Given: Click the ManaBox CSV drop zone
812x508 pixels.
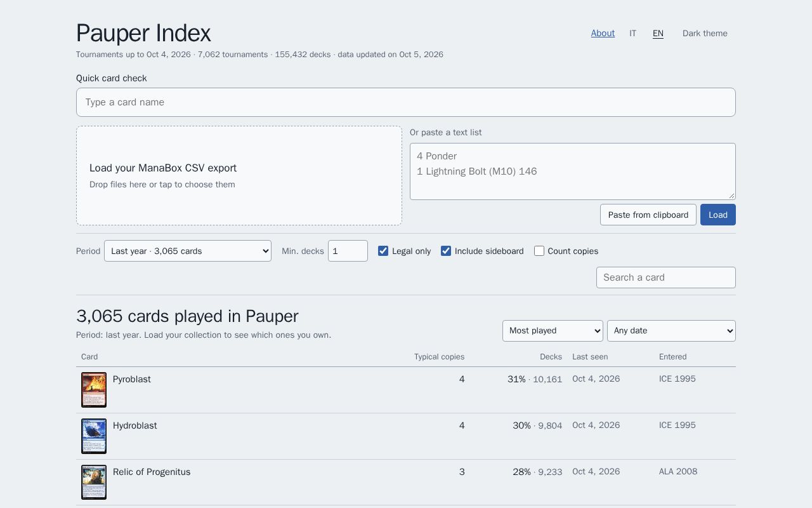Looking at the screenshot, I should click(x=239, y=175).
